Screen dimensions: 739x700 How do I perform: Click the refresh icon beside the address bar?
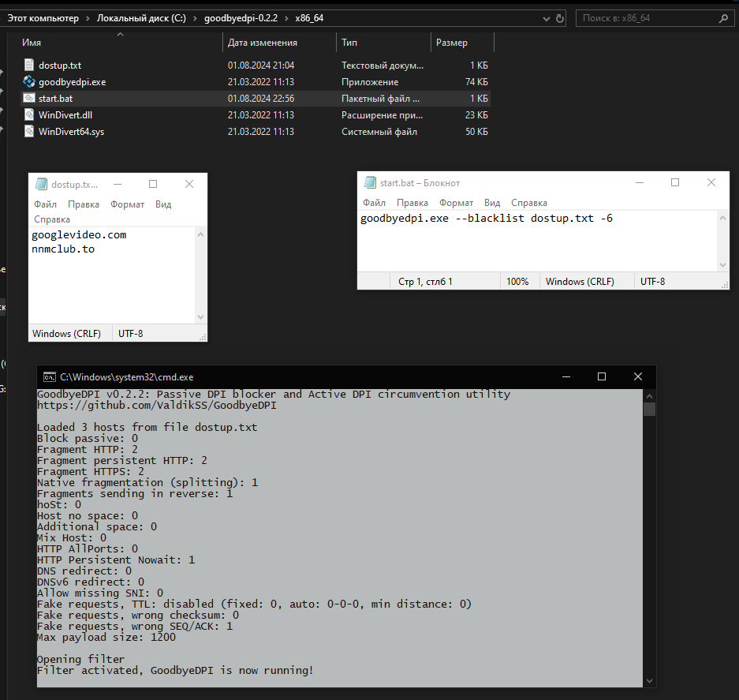[559, 18]
